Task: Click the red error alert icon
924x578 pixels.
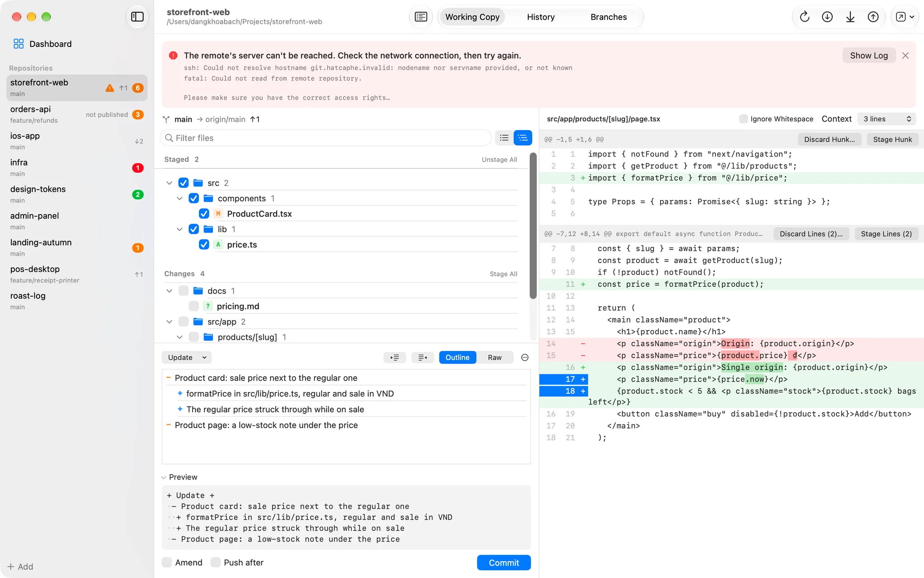Action: pos(173,56)
